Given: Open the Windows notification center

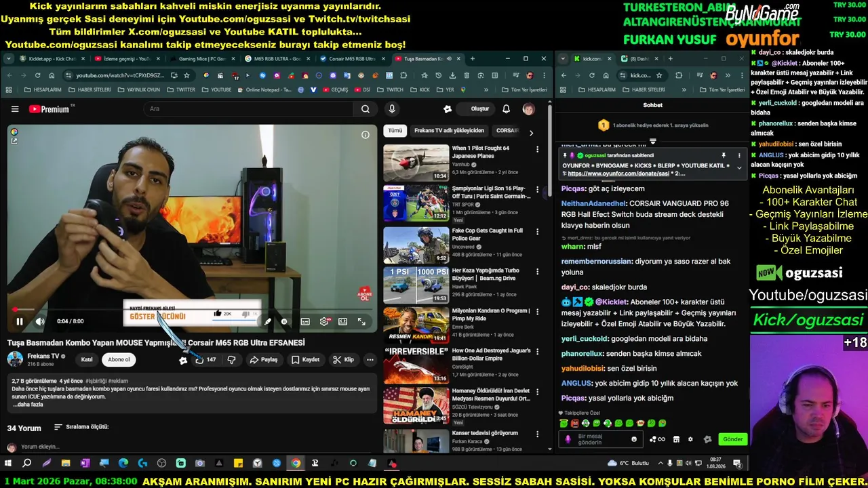Looking at the screenshot, I should pyautogui.click(x=737, y=464).
